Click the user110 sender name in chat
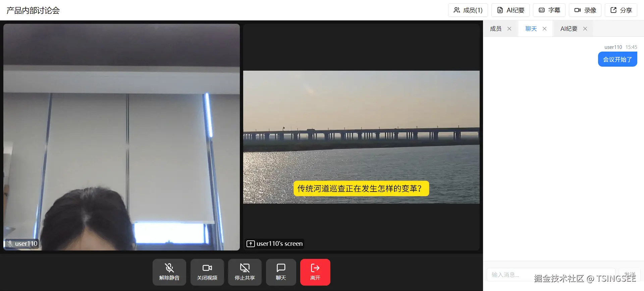The image size is (644, 291). [x=613, y=47]
